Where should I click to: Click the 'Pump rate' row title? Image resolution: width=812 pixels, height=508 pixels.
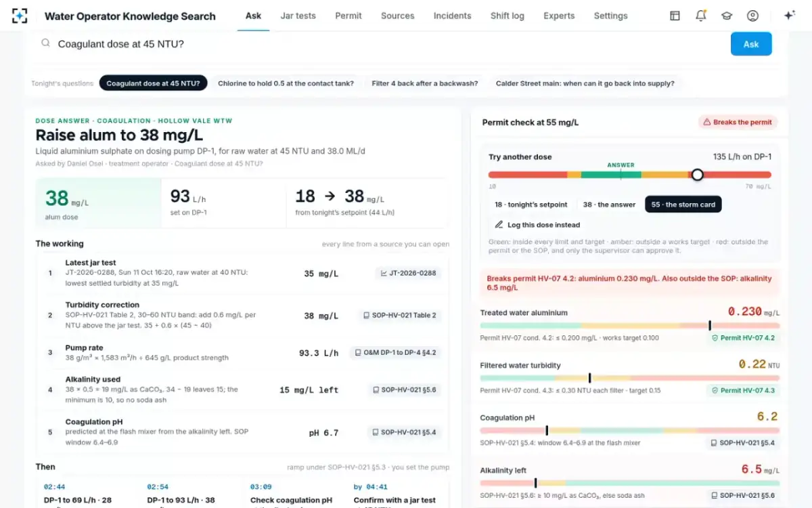pos(85,347)
